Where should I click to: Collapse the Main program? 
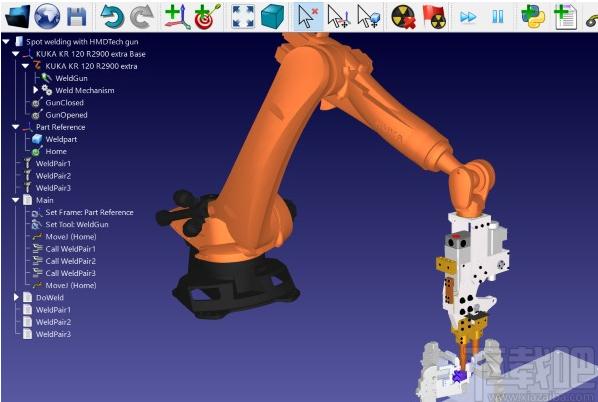[x=15, y=200]
